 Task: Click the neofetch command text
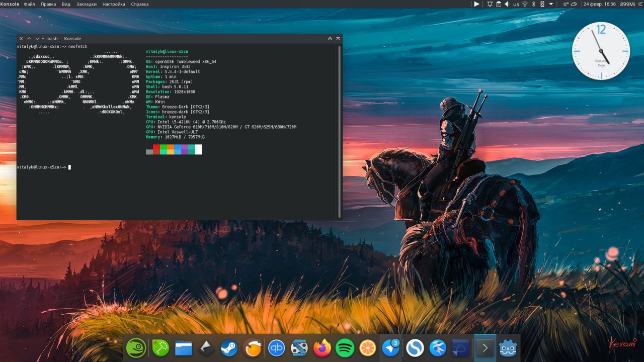77,47
